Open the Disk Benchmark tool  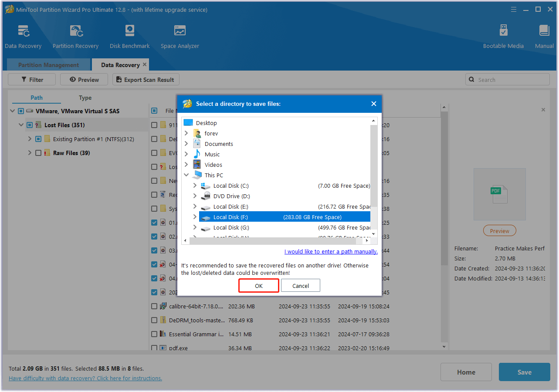click(129, 31)
